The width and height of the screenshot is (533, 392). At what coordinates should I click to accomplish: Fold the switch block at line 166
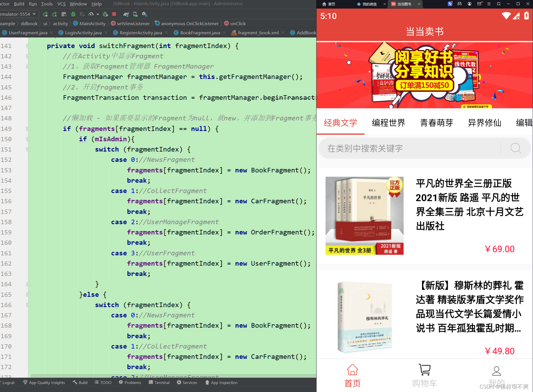28,305
